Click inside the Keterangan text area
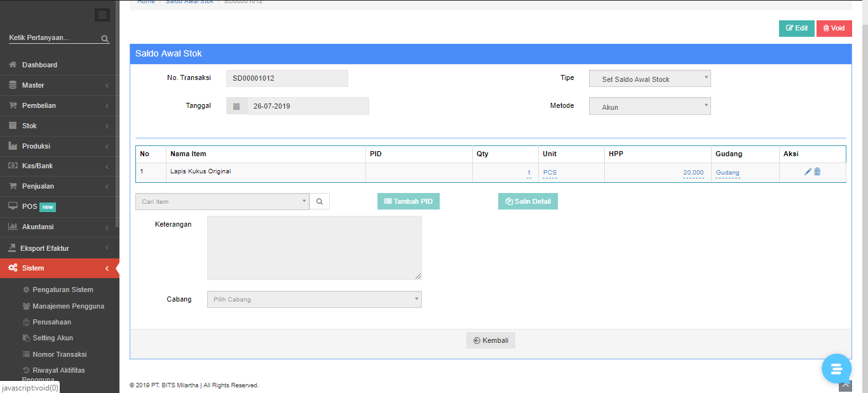Image resolution: width=868 pixels, height=393 pixels. (x=314, y=248)
